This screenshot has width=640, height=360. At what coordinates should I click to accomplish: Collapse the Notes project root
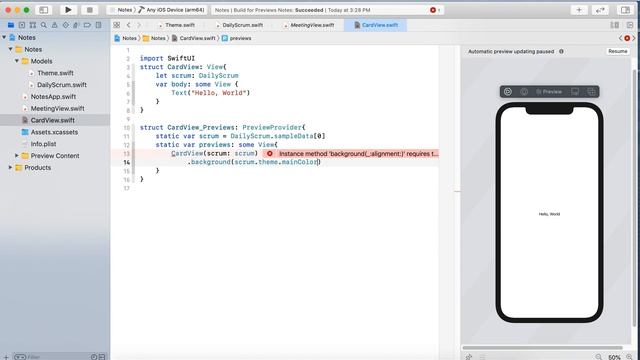[4, 37]
